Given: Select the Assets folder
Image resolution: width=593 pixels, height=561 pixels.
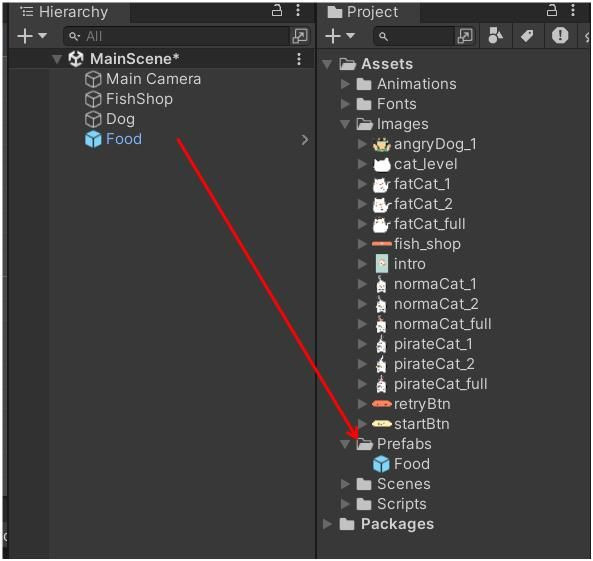Looking at the screenshot, I should click(x=387, y=64).
